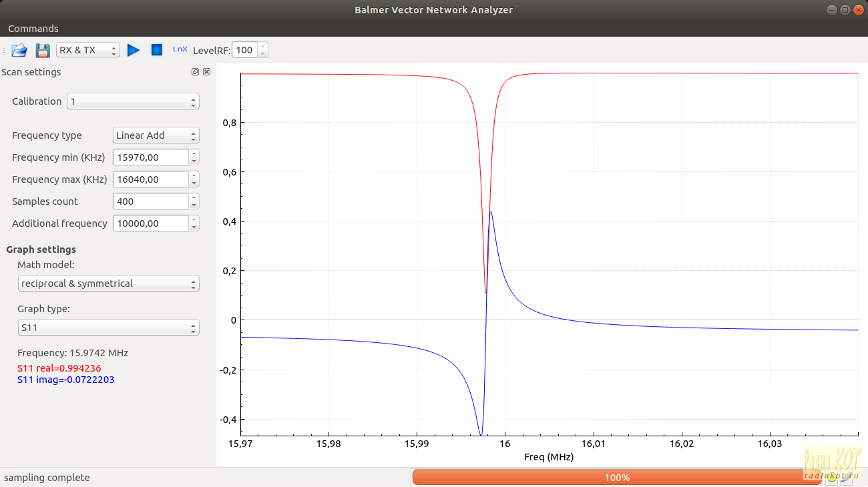Open the RX & TX mode dropdown
Screen dimensions: 868x487
pyautogui.click(x=87, y=50)
